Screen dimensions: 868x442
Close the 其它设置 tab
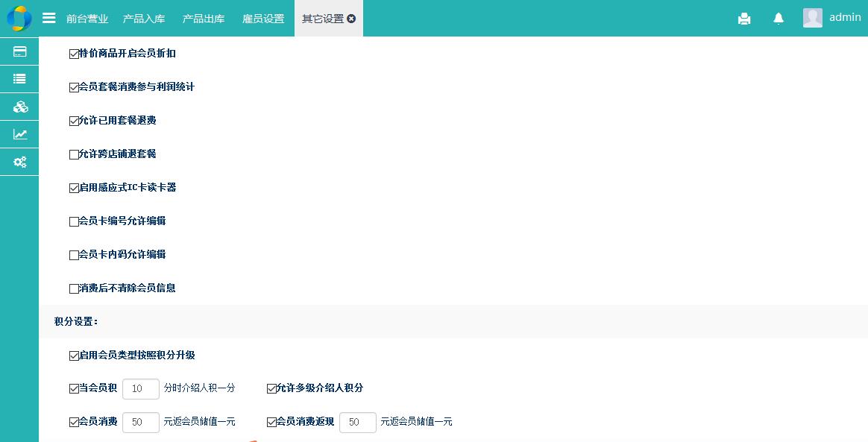coord(351,19)
